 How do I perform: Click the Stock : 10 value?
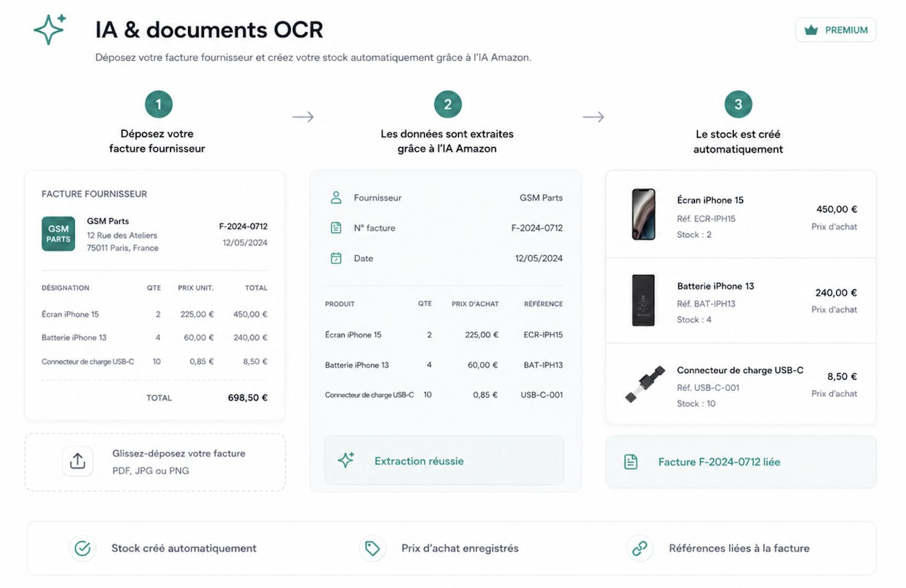(x=696, y=403)
